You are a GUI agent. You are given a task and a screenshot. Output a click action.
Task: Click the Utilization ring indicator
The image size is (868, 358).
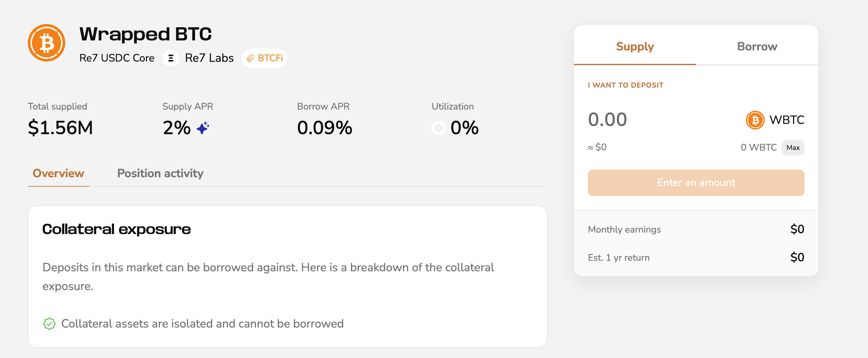click(439, 128)
